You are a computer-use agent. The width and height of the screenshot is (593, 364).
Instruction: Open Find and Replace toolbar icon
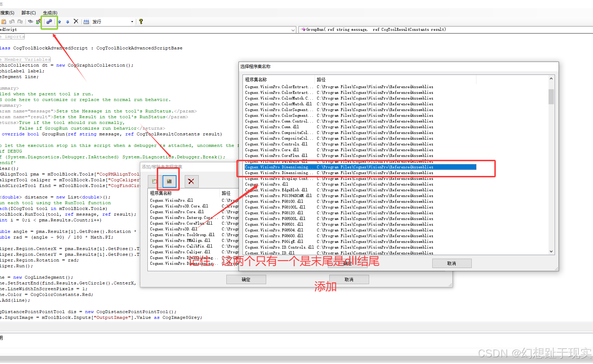[x=38, y=21]
